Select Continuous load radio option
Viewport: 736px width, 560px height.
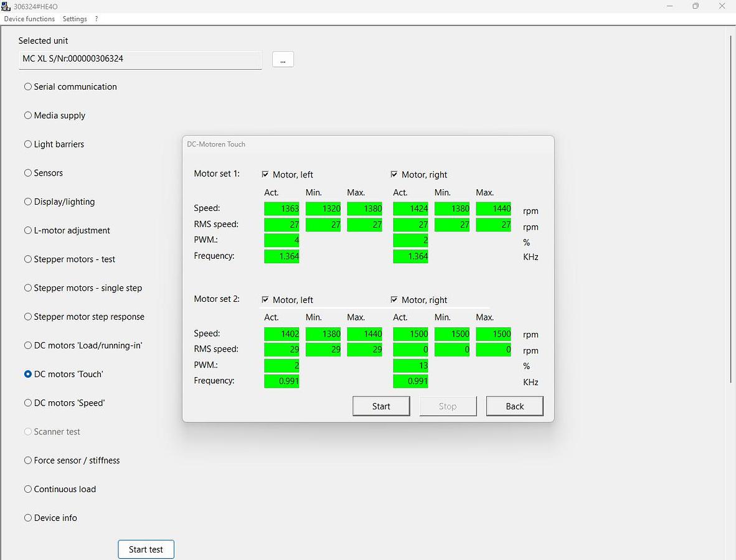(60, 489)
